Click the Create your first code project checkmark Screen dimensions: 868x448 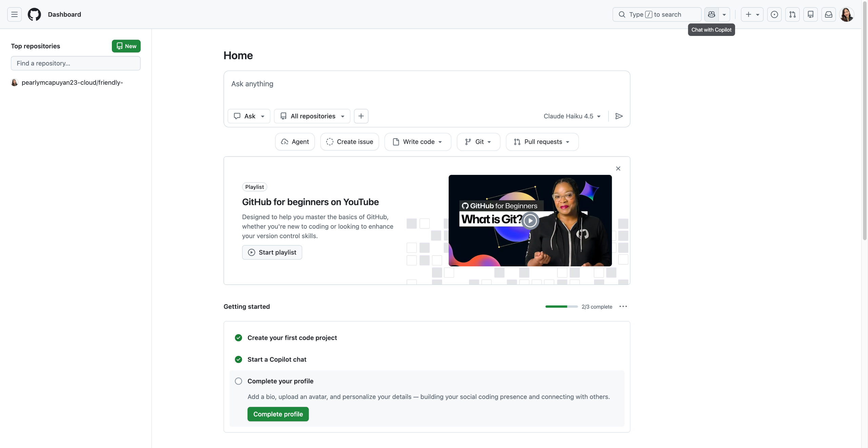[238, 338]
